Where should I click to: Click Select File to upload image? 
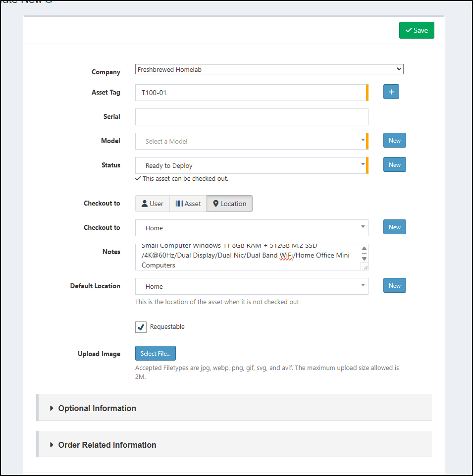pyautogui.click(x=155, y=354)
